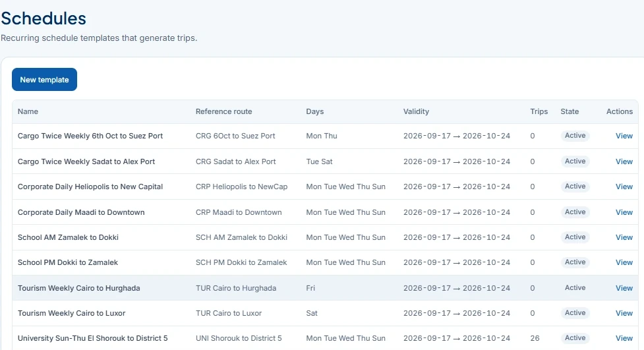View Cargo Twice Weekly 6th Oct to Suez Port schedule
Viewport: 644px width, 350px height.
point(624,136)
